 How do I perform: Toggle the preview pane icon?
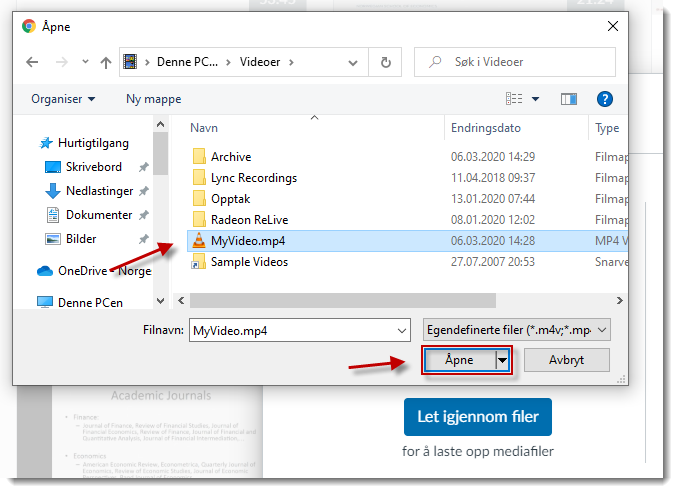569,99
